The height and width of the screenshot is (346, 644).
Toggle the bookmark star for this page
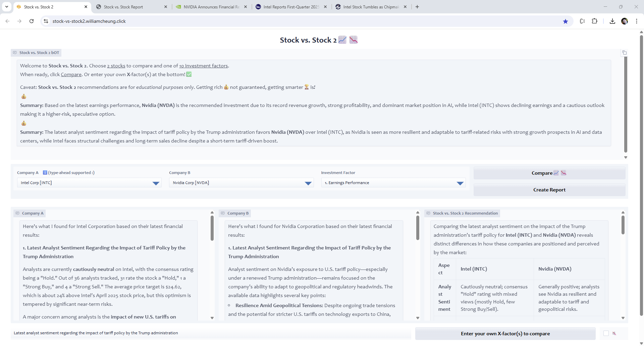(566, 21)
